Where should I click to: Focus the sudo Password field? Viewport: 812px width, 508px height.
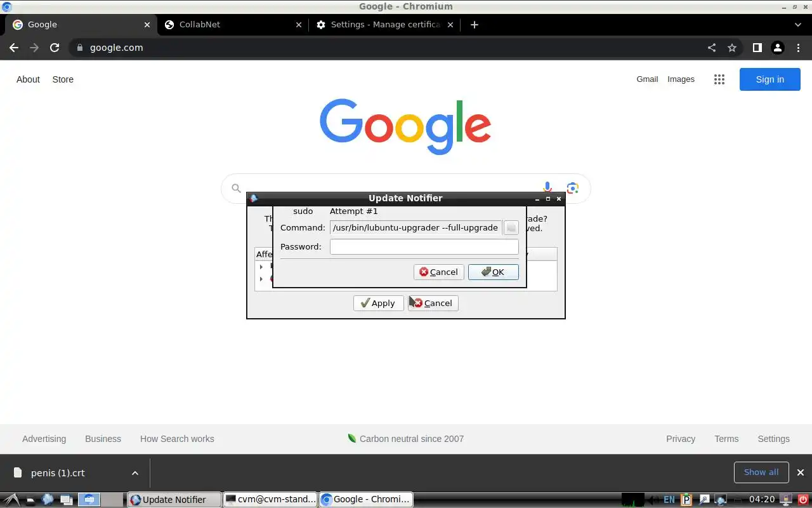(424, 247)
